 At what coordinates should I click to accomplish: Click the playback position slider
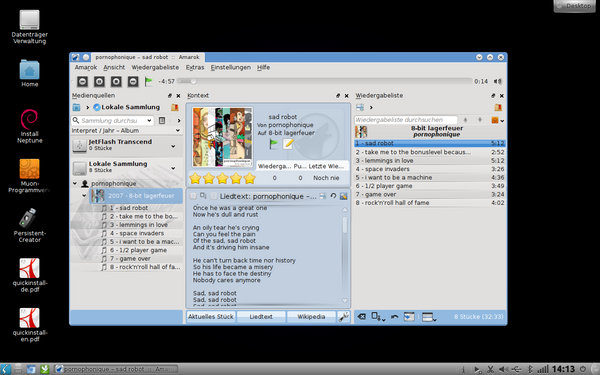(x=325, y=81)
